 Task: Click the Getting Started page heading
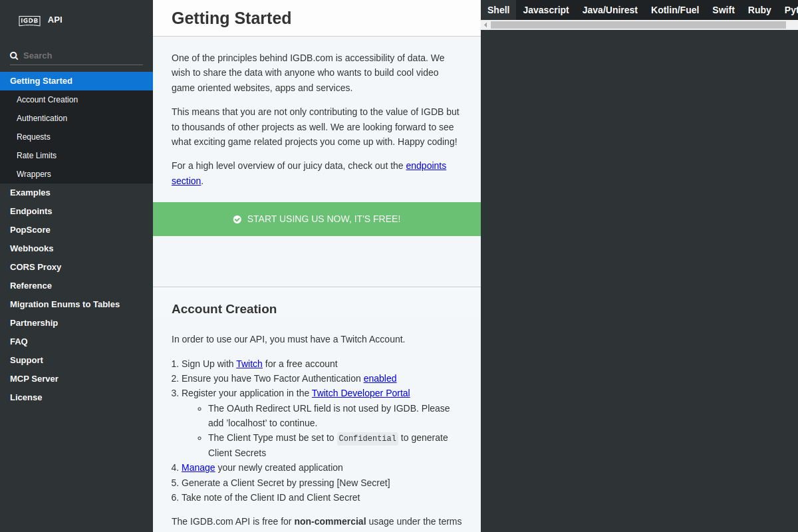[x=231, y=18]
